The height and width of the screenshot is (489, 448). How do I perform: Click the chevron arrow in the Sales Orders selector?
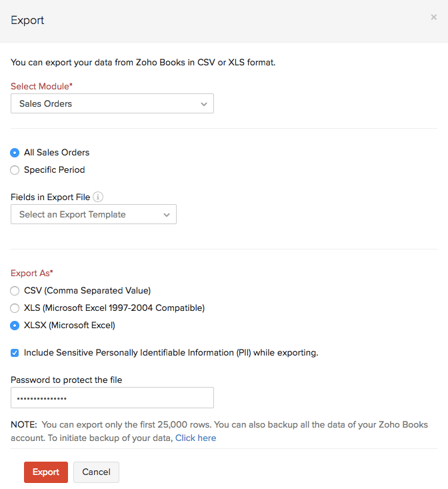204,104
